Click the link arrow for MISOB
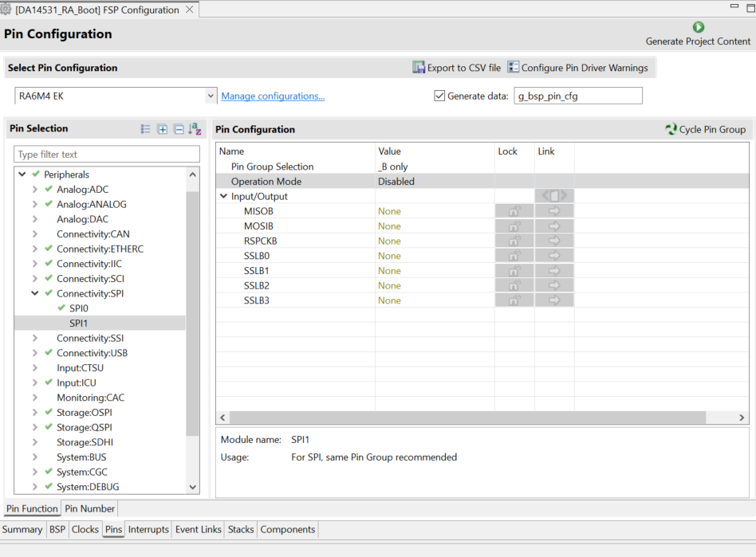 (554, 211)
